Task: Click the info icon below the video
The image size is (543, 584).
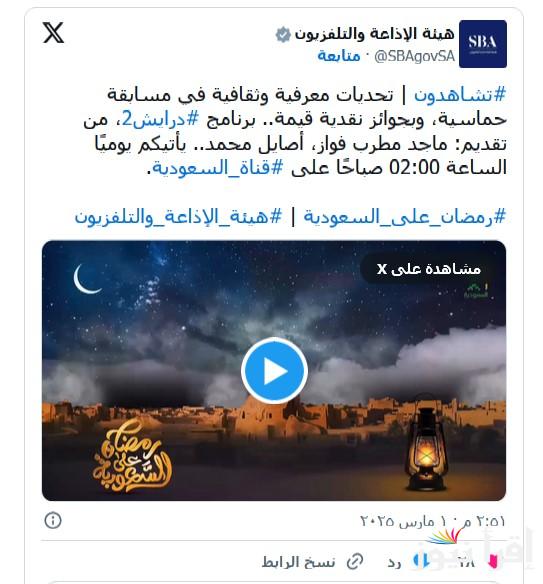Action: click(x=53, y=520)
